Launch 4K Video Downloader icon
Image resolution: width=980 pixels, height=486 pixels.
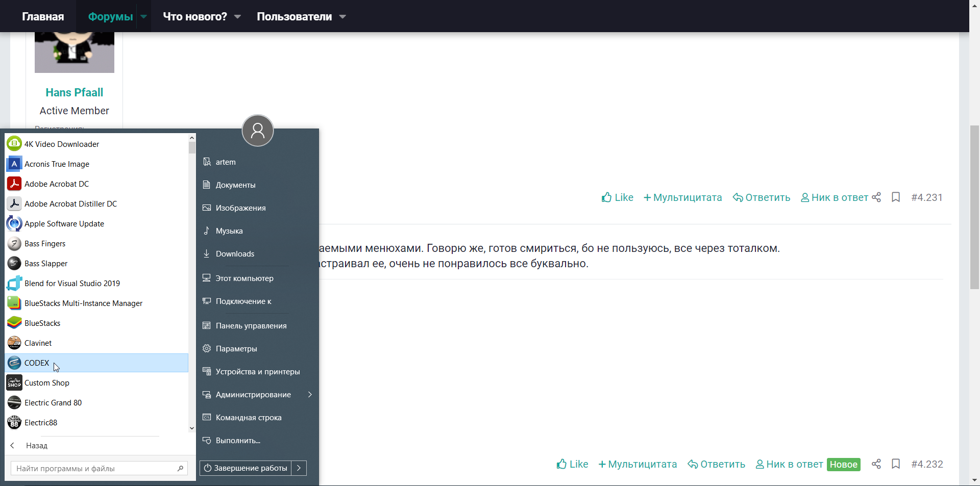[14, 144]
